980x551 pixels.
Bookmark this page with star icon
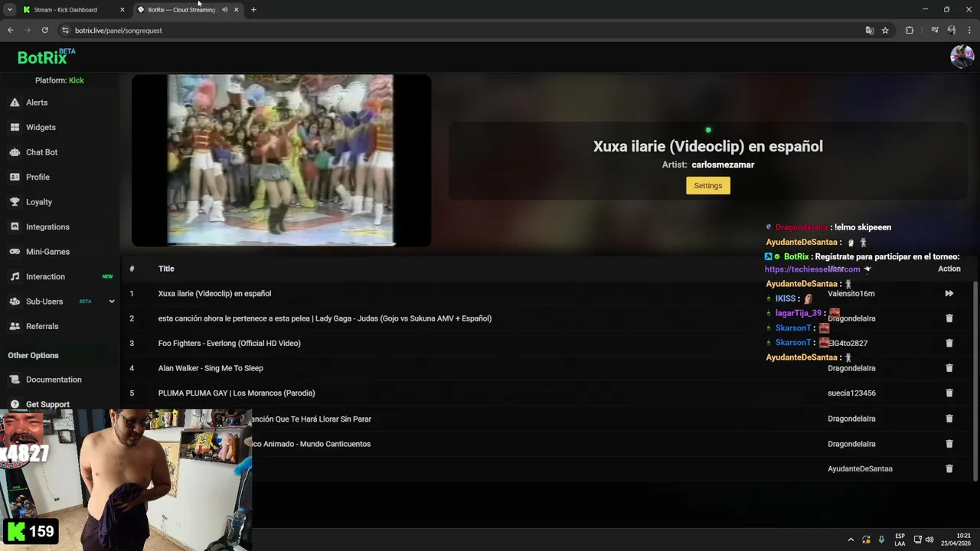(x=885, y=31)
